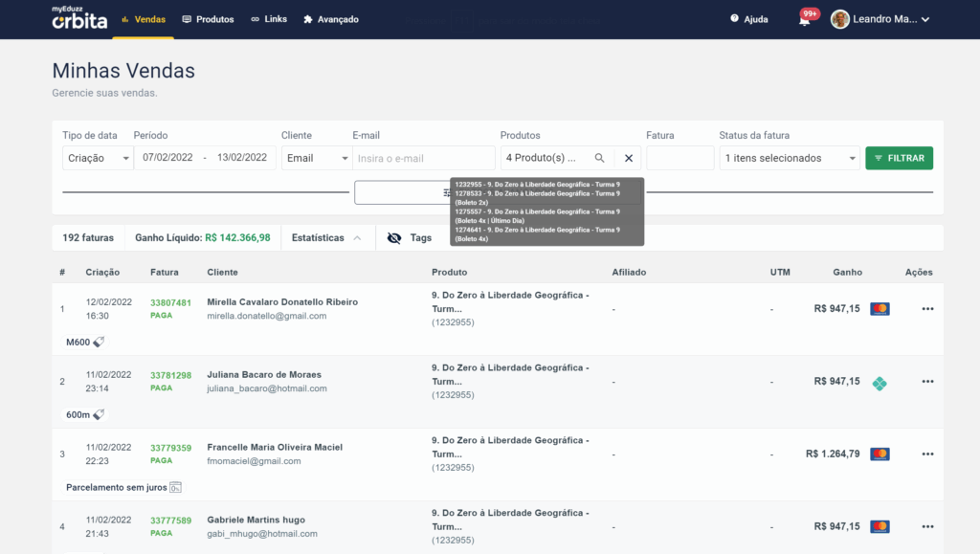Click the green payment icon in Juliana's row

tap(880, 384)
